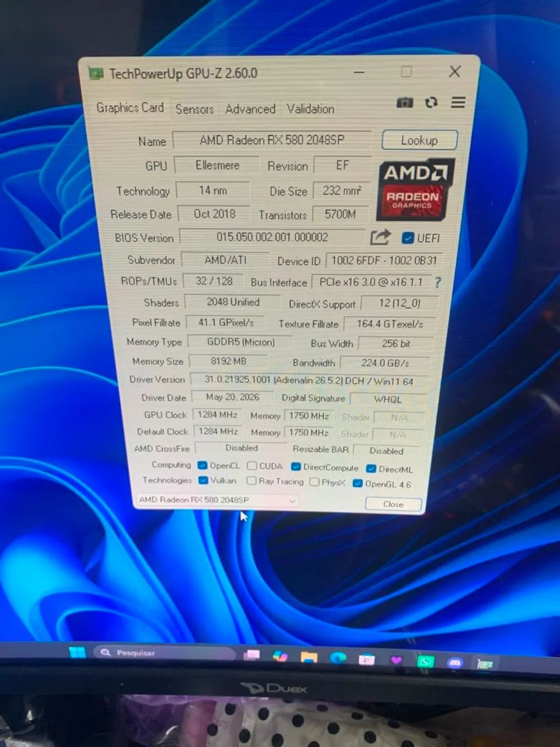Viewport: 560px width, 747px height.
Task: Click the Memory Size value 8192 MB
Action: (x=229, y=361)
